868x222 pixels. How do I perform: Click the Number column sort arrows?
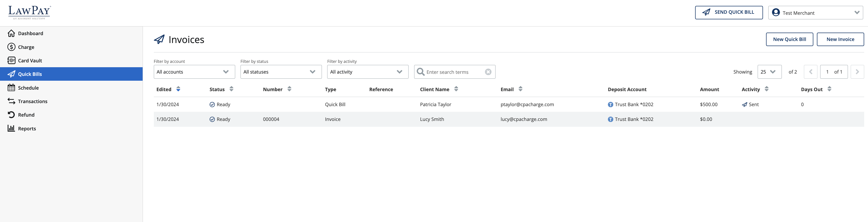(289, 89)
